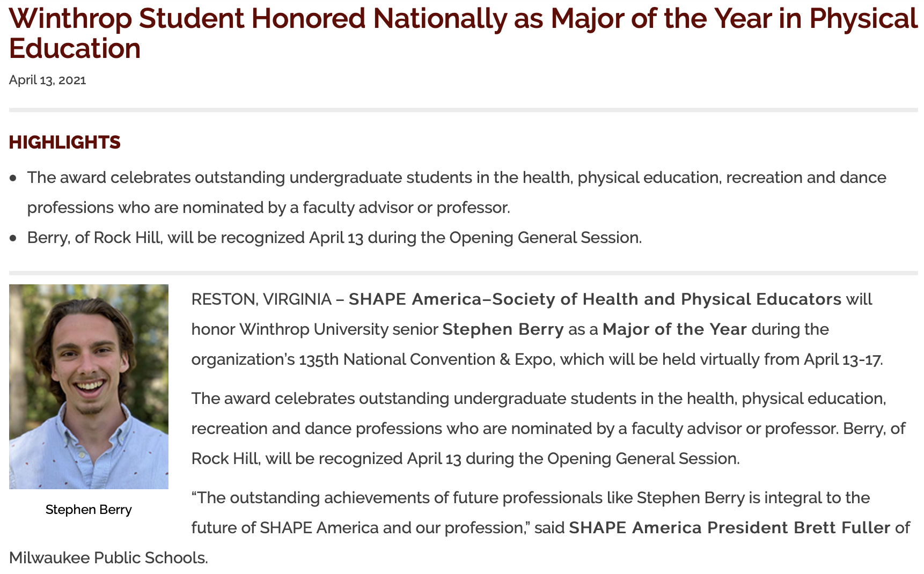The height and width of the screenshot is (574, 924).
Task: Click bold "Stephen Berry" name in article body
Action: click(x=503, y=329)
